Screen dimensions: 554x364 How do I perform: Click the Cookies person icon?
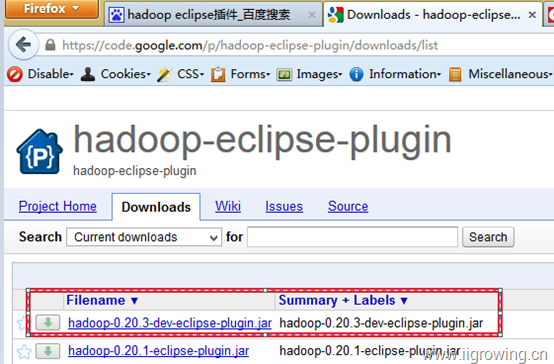[88, 74]
